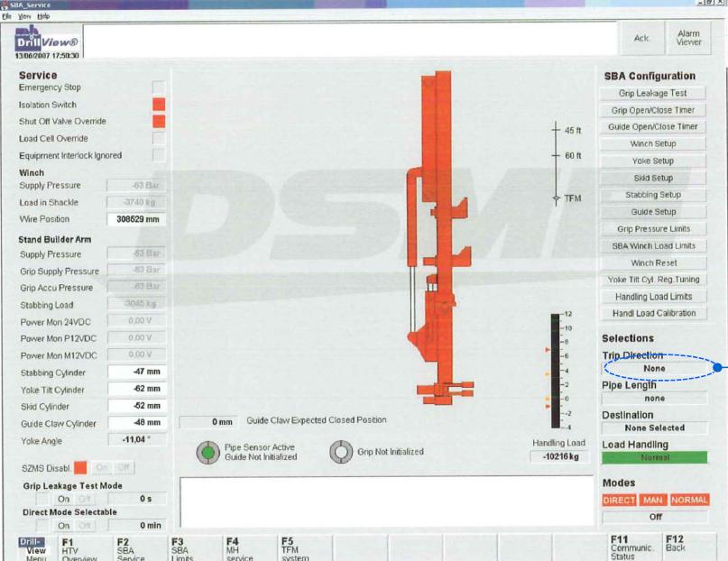Open the Alarm Viewer
Viewport: 728px width, 561px height.
(688, 39)
